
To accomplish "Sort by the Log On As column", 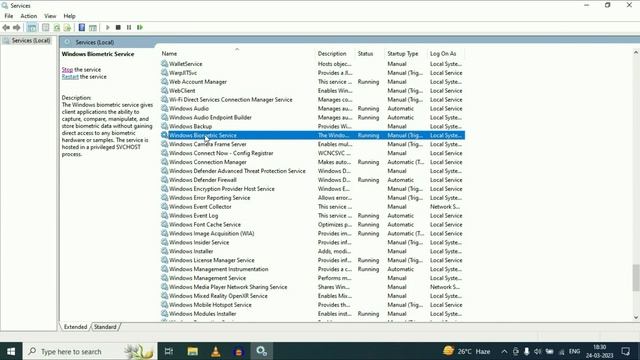I will click(x=443, y=53).
